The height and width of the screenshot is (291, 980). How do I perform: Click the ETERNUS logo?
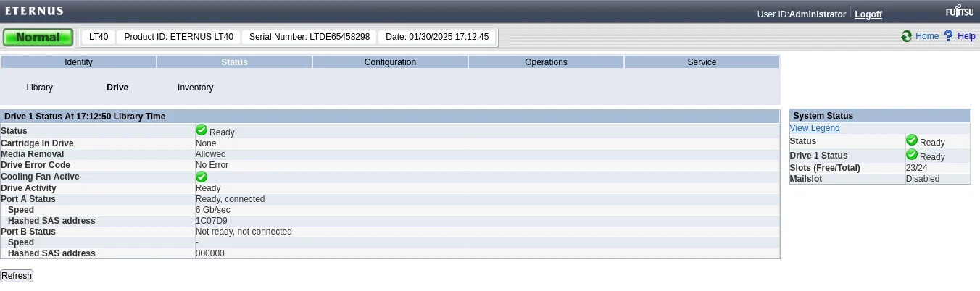(x=34, y=11)
